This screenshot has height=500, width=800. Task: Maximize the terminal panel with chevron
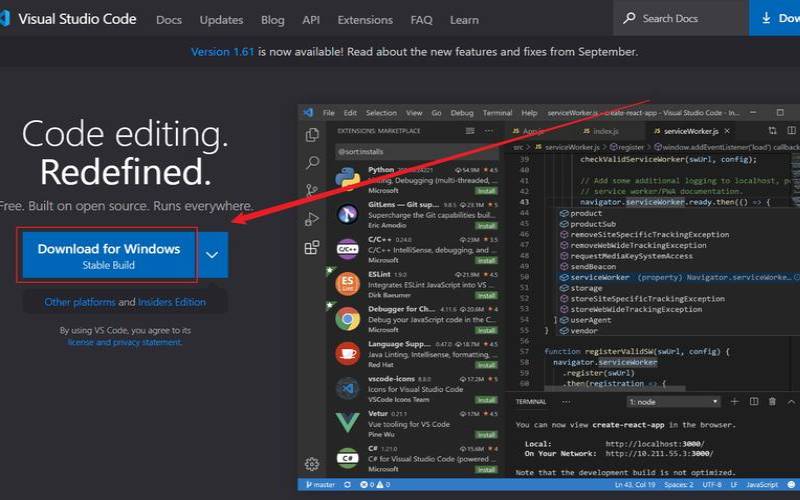click(x=791, y=402)
